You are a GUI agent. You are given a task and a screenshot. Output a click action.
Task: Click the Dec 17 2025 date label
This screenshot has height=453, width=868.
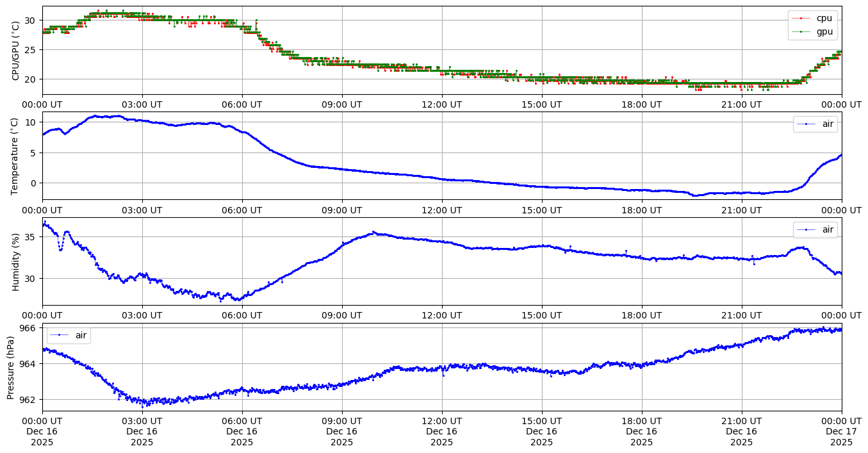(841, 431)
